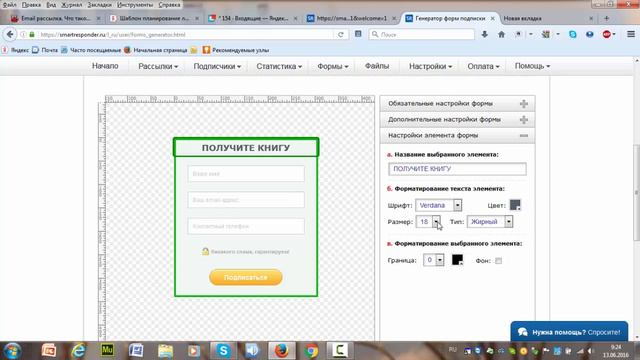Collapse Настройки элемента формы section
Image resolution: width=640 pixels, height=360 pixels.
coord(457,136)
